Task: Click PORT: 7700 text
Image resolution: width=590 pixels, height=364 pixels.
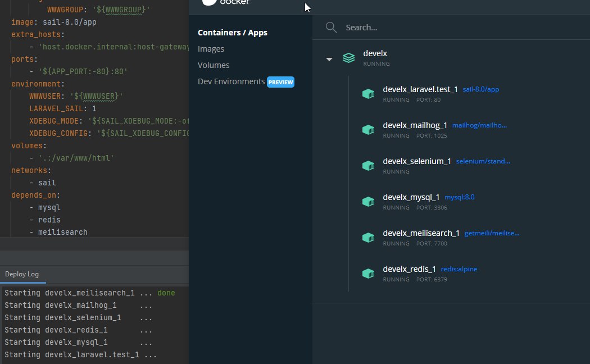Action: click(432, 244)
